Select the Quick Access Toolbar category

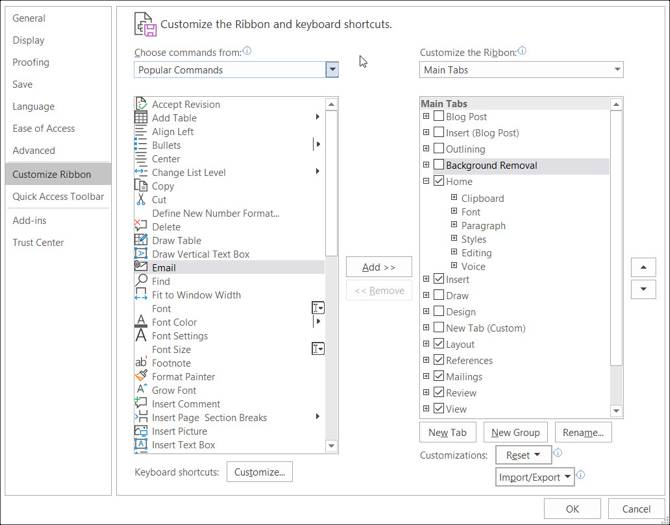(x=58, y=197)
